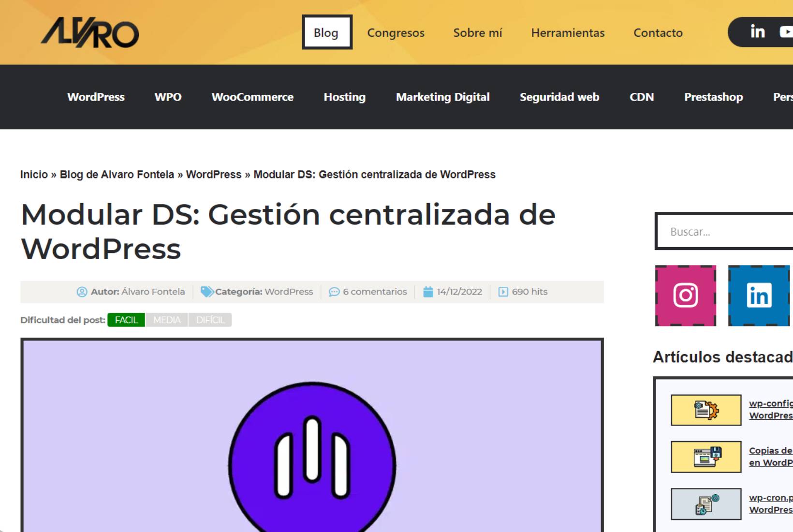Click the LinkedIn icon in the top header
This screenshot has width=793, height=532.
coord(757,31)
